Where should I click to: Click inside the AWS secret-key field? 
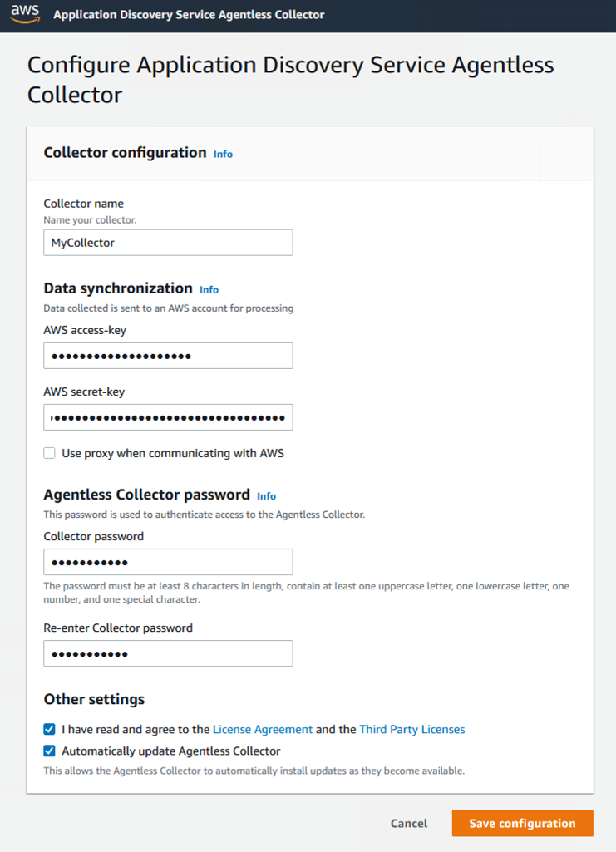[168, 416]
